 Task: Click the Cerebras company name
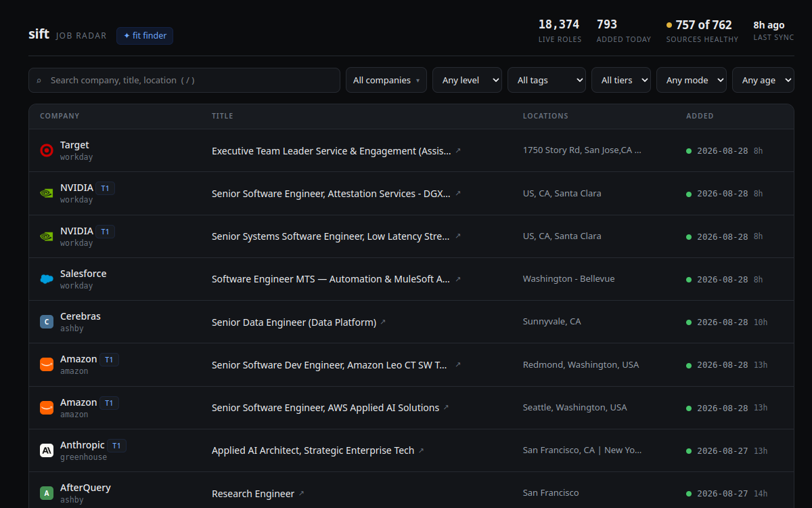click(x=81, y=316)
